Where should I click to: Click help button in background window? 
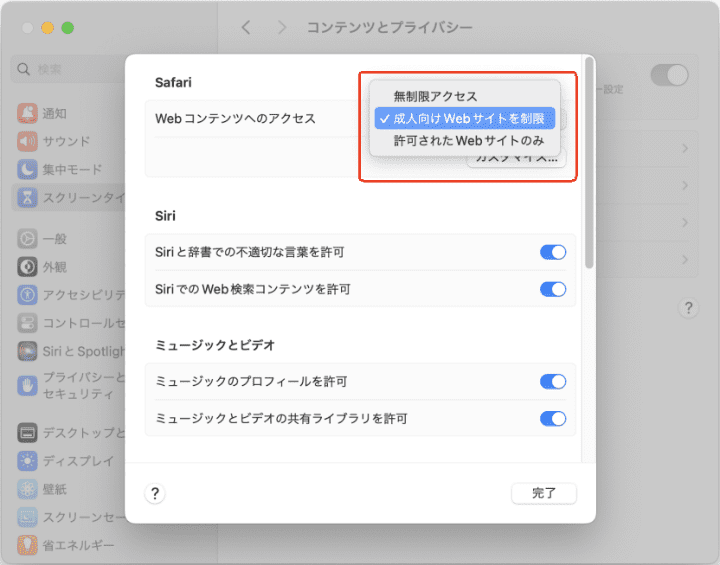(688, 308)
